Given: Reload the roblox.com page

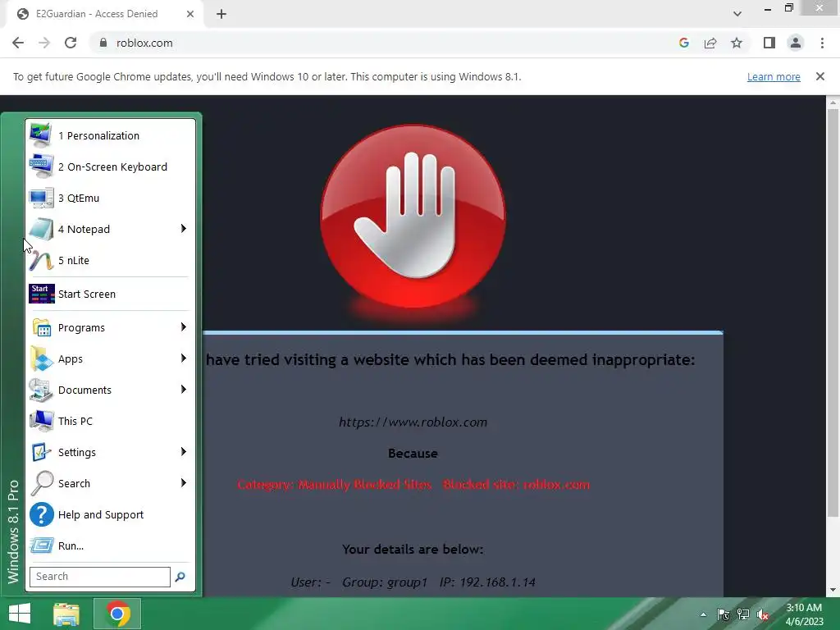Looking at the screenshot, I should click(x=71, y=43).
